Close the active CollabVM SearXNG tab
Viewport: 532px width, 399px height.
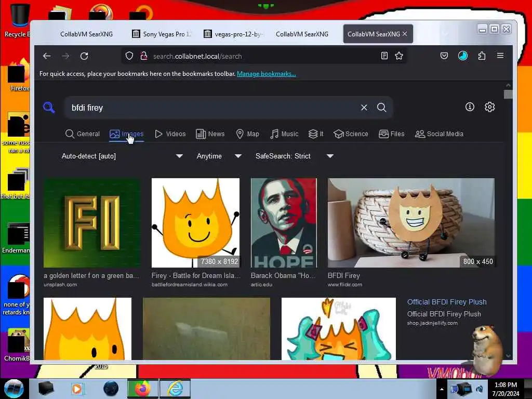[x=405, y=34]
